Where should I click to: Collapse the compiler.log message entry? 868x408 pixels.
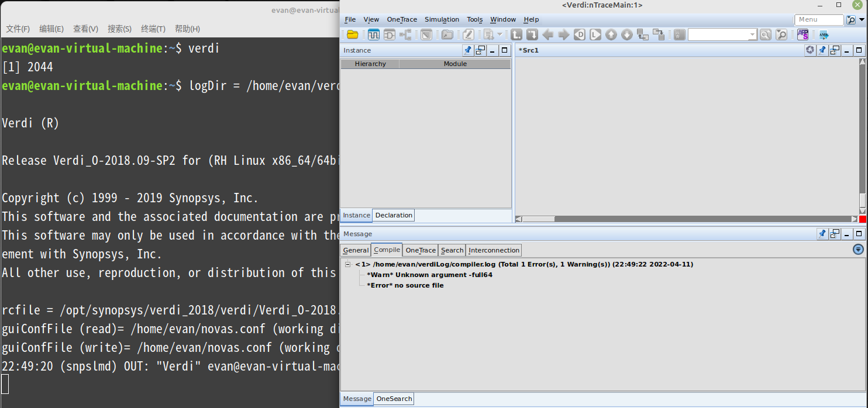pos(346,264)
